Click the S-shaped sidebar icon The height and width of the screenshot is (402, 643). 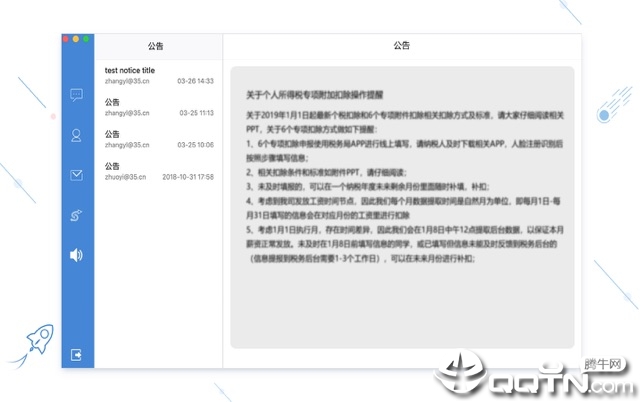pos(76,215)
